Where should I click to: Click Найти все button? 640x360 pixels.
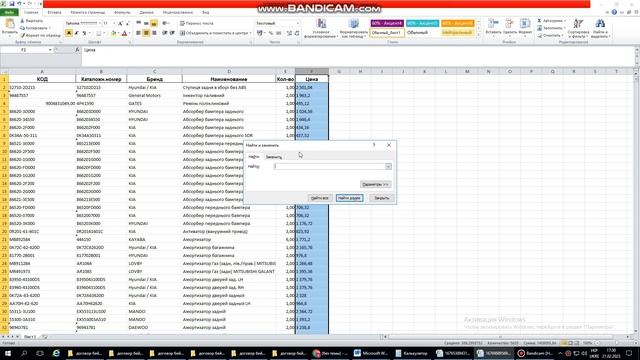320,198
